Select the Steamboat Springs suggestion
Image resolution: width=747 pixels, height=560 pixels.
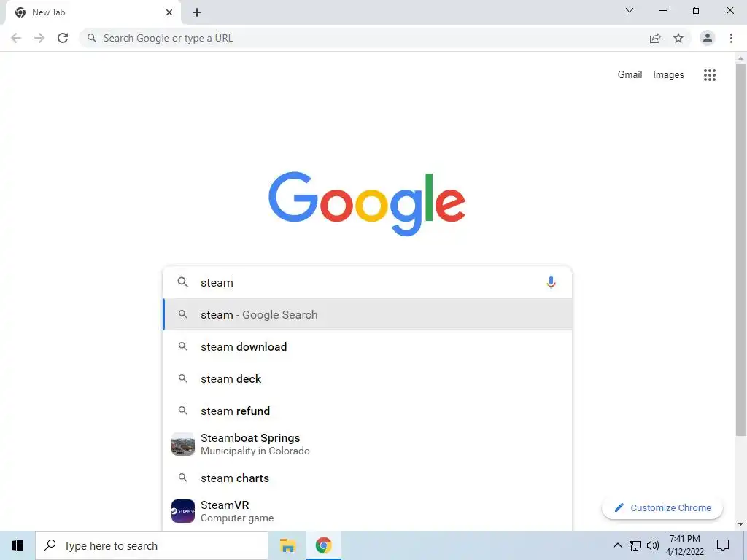pyautogui.click(x=368, y=444)
